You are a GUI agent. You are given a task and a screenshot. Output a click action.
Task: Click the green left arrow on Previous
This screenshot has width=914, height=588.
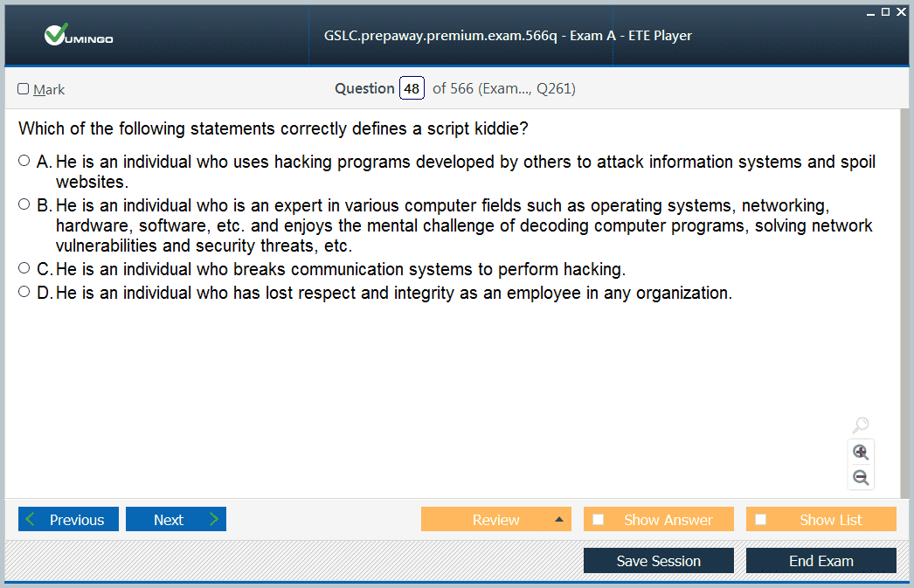pos(31,519)
